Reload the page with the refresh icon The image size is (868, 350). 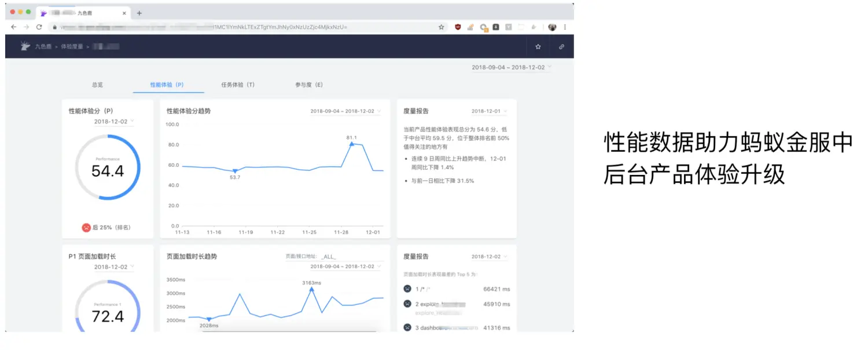pos(39,27)
